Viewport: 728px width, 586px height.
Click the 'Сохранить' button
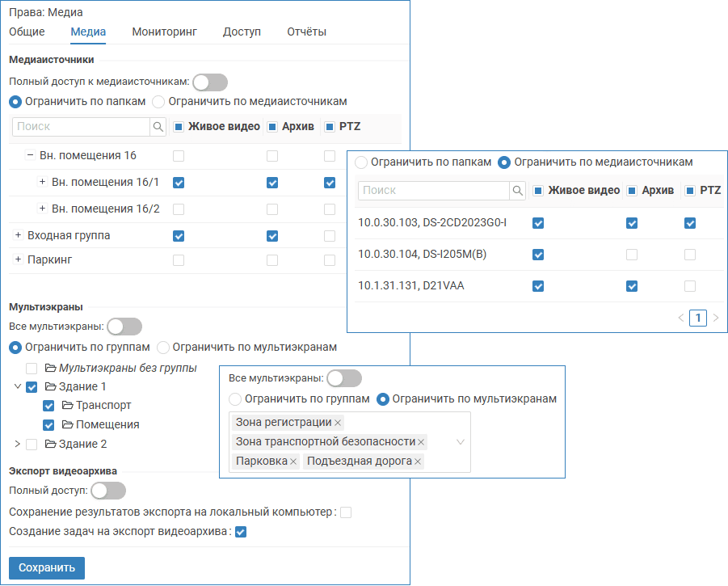(x=46, y=567)
